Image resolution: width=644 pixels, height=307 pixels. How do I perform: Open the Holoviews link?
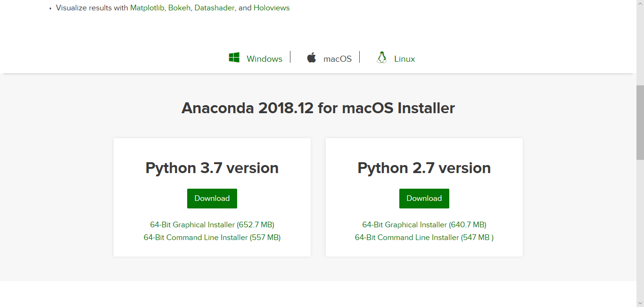pyautogui.click(x=271, y=8)
